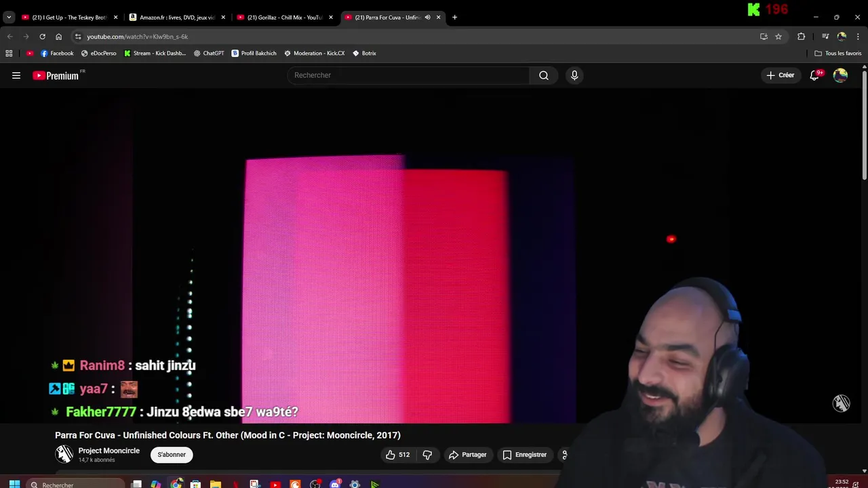View site information icon in address bar
This screenshot has width=868, height=488.
click(78, 37)
